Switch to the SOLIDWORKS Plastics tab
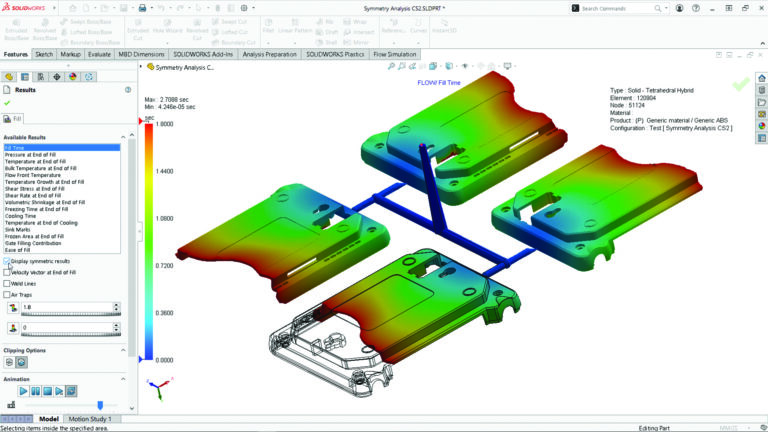Viewport: 768px width, 432px height. (338, 54)
